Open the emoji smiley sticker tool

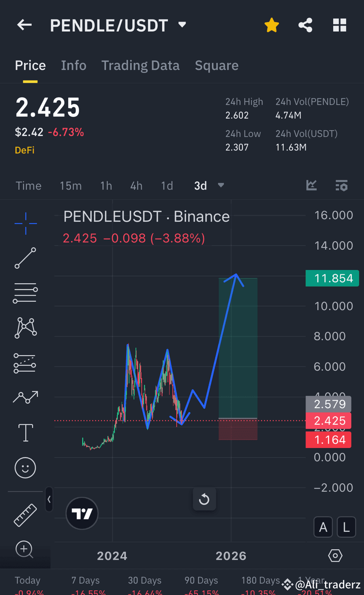click(25, 468)
